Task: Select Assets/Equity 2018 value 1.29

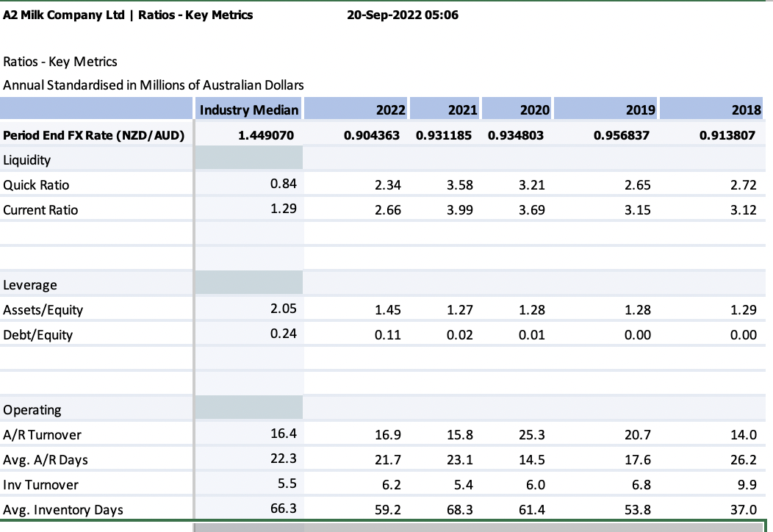Action: 744,310
